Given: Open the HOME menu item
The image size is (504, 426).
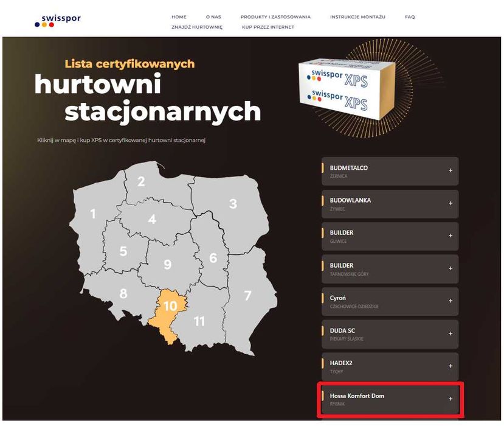Looking at the screenshot, I should click(x=179, y=16).
